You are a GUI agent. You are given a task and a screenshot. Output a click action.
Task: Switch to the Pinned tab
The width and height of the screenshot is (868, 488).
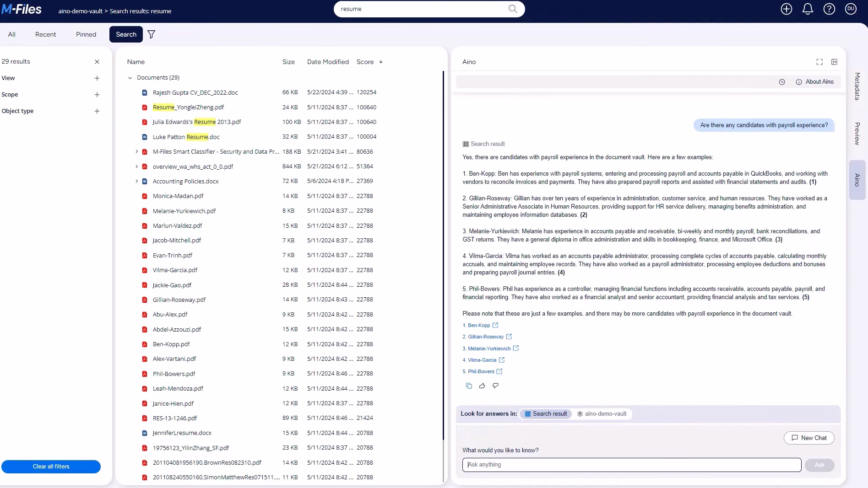[x=86, y=34]
